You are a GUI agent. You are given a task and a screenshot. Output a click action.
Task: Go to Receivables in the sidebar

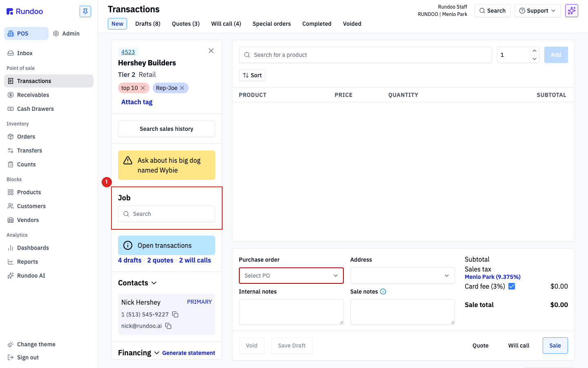pyautogui.click(x=49, y=95)
